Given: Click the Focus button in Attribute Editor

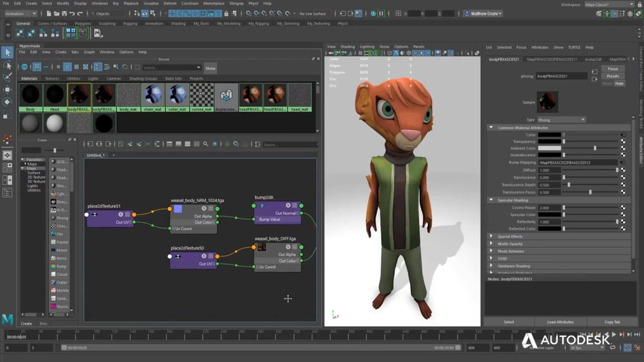Looking at the screenshot, I should coord(613,69).
